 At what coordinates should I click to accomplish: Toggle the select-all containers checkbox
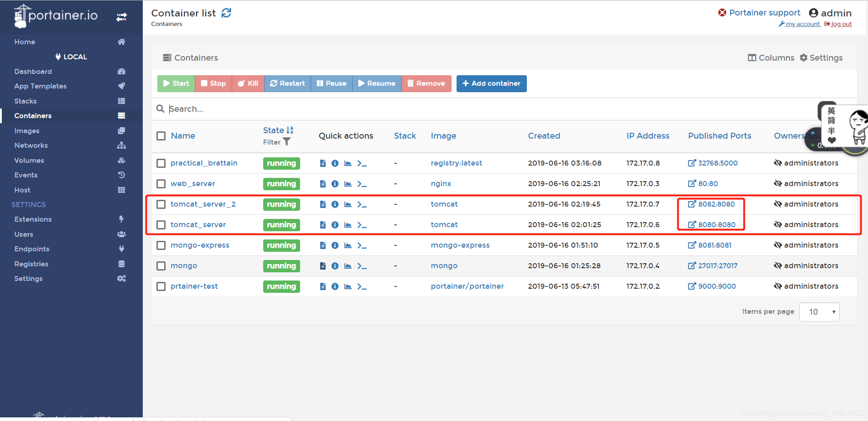161,136
